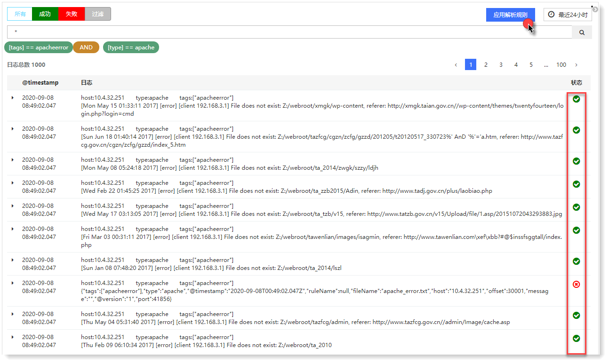Click success status icon for ta_2014/lszl log
Viewport: 609px width, 364px height.
(576, 261)
